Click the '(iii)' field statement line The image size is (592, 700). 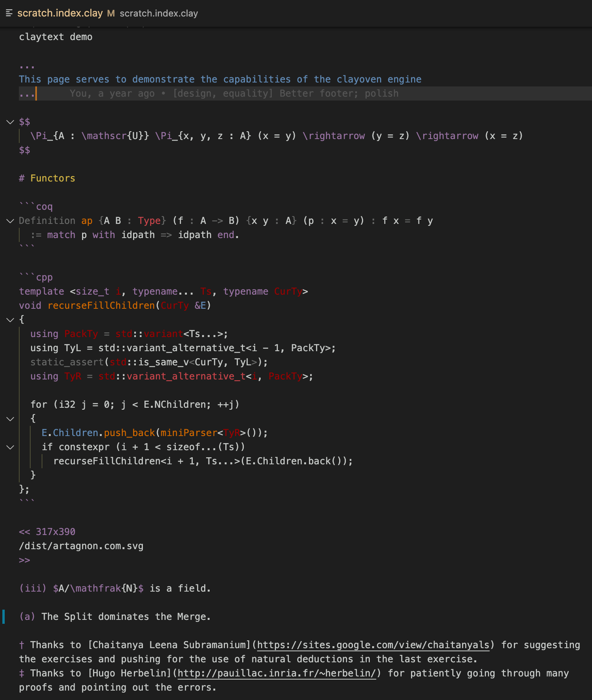pos(115,588)
